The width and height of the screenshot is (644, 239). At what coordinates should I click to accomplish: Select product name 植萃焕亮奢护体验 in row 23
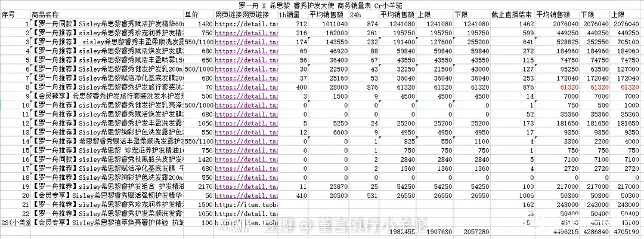tap(107, 222)
